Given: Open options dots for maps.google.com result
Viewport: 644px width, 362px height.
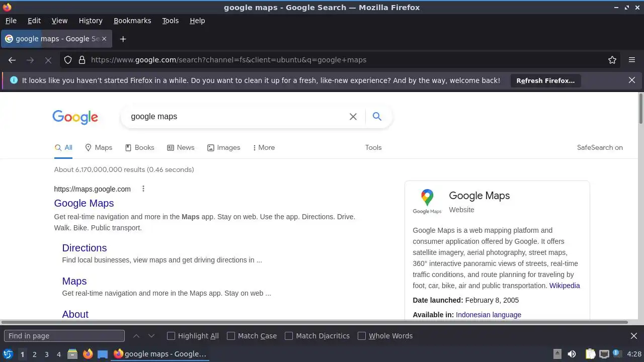Looking at the screenshot, I should point(143,189).
